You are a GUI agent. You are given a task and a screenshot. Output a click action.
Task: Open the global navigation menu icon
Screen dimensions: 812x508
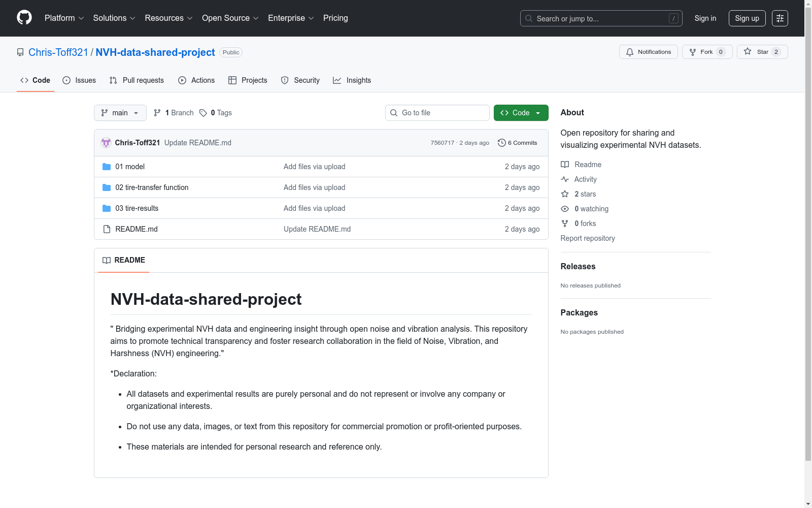[780, 18]
